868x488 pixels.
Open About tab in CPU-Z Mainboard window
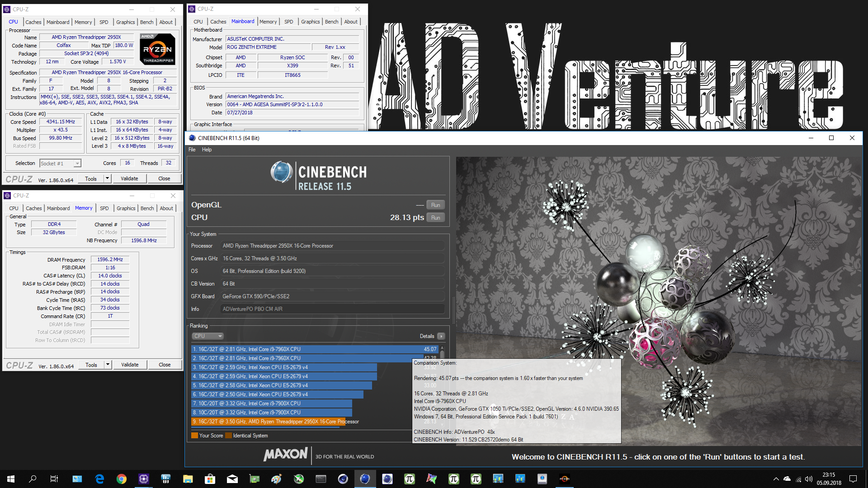351,22
